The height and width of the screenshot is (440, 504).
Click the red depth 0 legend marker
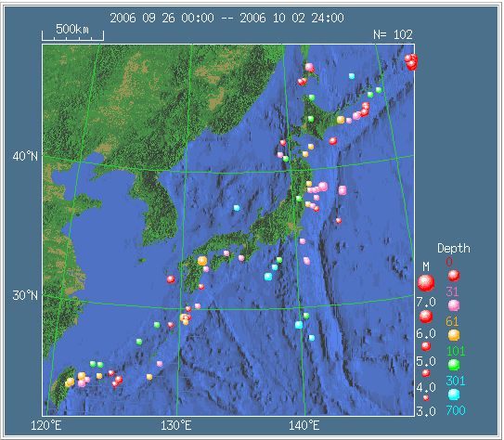454,276
